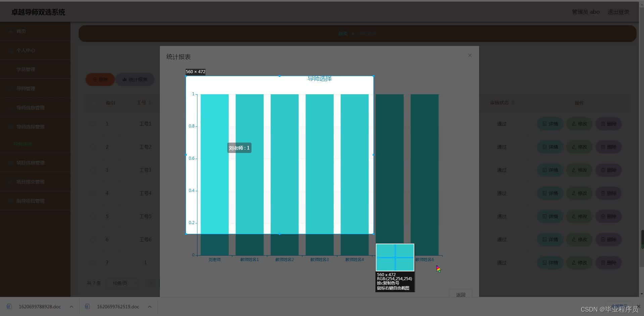Select the 导师选择 submenu item
644x316 pixels.
point(23,144)
